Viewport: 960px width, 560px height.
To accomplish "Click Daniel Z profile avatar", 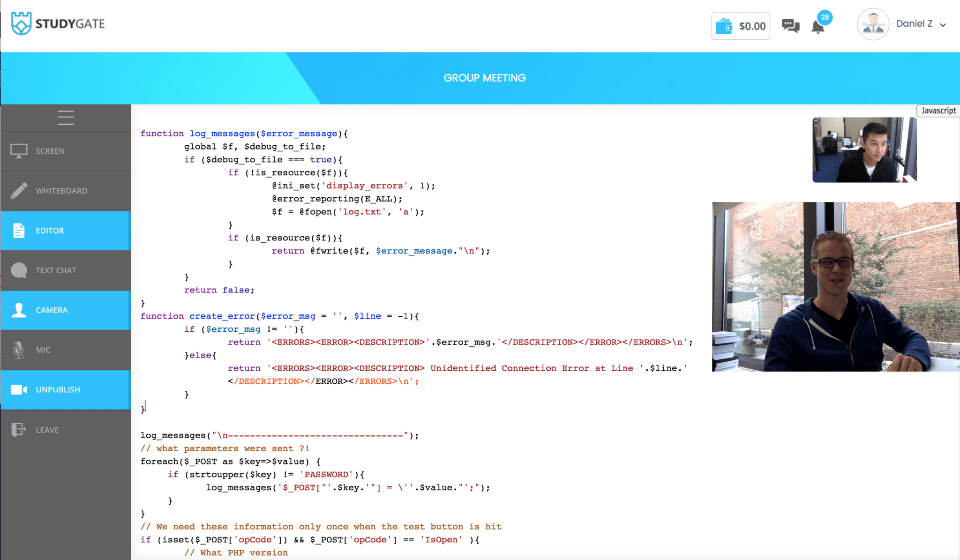I will point(873,24).
